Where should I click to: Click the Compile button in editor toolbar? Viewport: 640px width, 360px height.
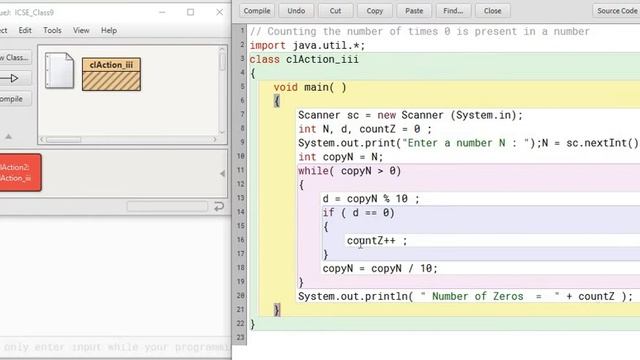click(x=257, y=11)
